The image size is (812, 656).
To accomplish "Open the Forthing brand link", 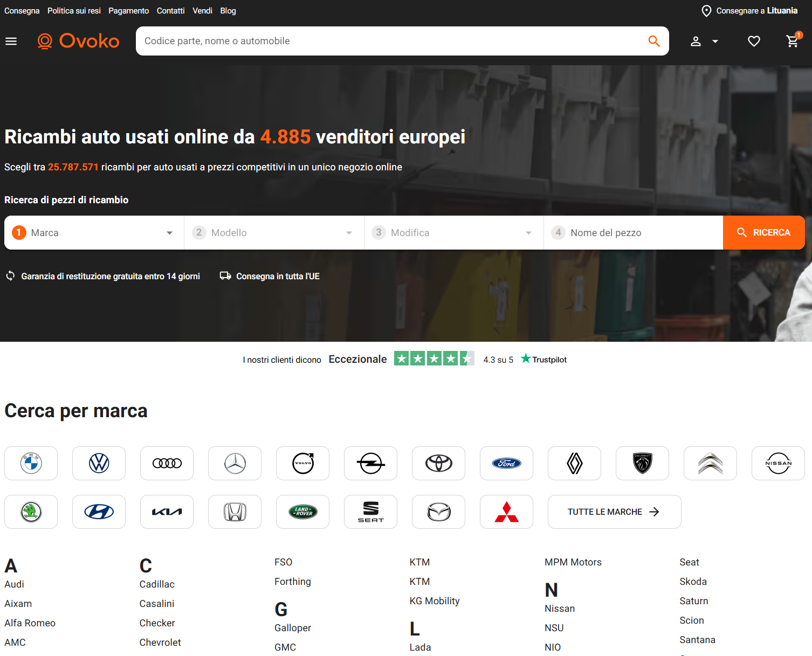I will 293,582.
